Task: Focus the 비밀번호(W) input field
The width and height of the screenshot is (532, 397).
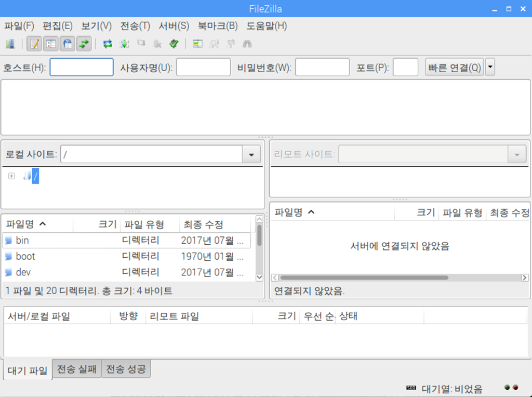Action: pyautogui.click(x=322, y=67)
